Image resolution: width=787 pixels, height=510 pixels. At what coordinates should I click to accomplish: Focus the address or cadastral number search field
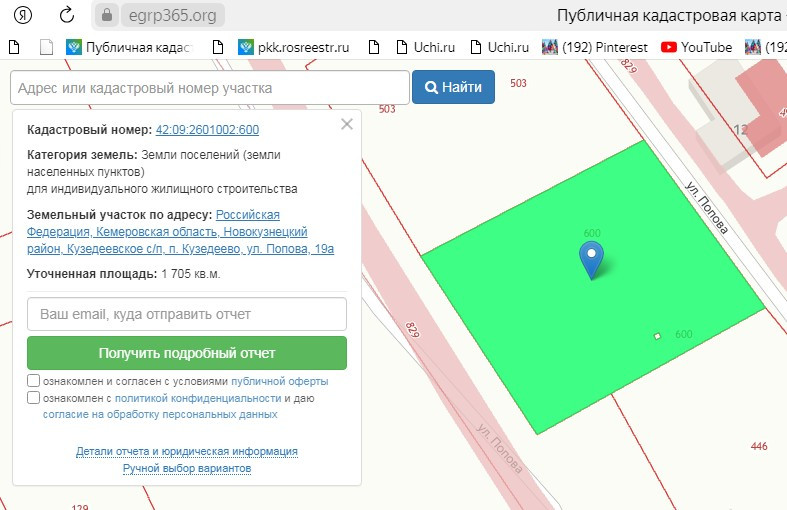pyautogui.click(x=210, y=88)
